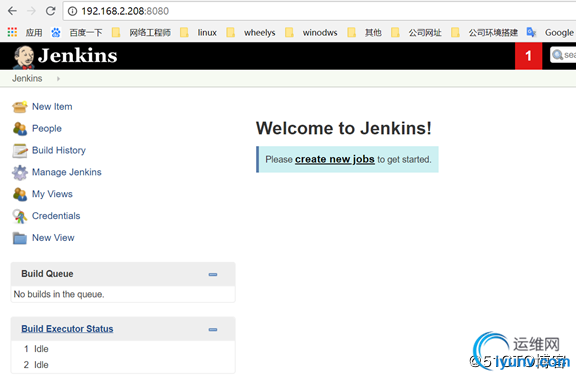Click the My Views icon

click(x=20, y=194)
